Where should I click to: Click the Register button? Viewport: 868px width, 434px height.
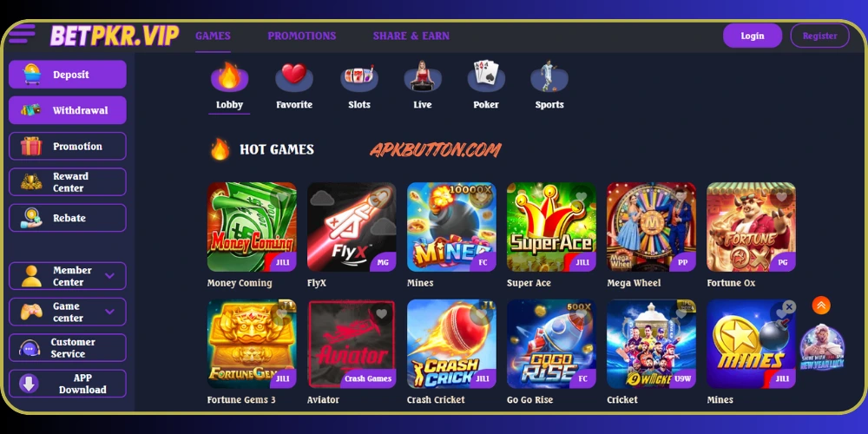820,36
